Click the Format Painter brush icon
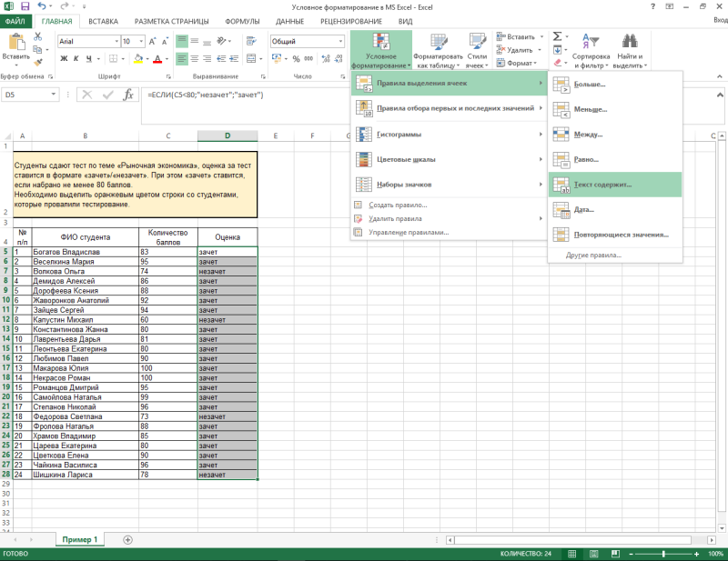Screen dimensions: 728x561 coord(38,62)
